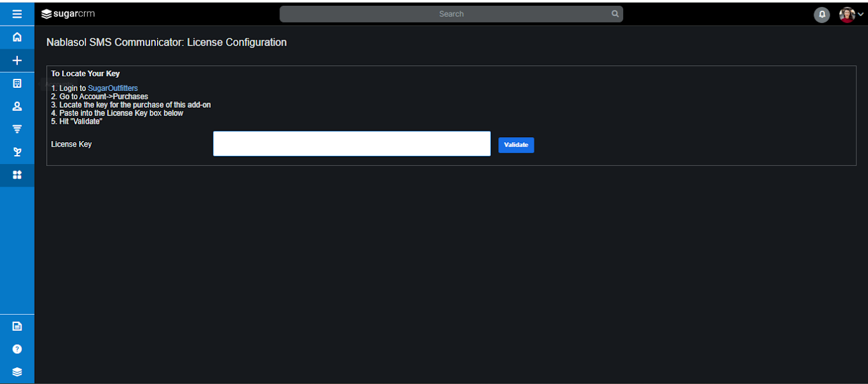Screen dimensions: 868x384
Task: Click the License Key input box
Action: coord(352,144)
